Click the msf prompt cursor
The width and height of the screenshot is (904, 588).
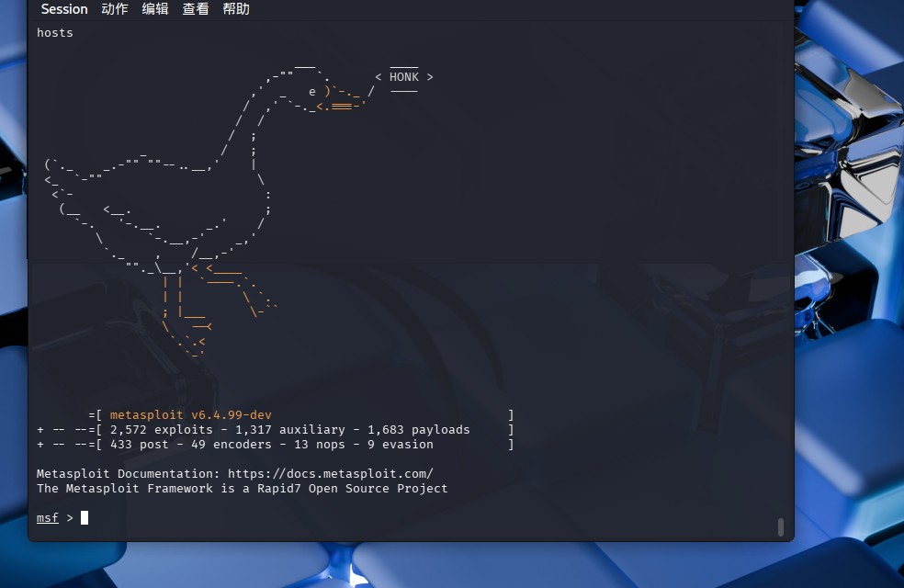click(x=85, y=517)
